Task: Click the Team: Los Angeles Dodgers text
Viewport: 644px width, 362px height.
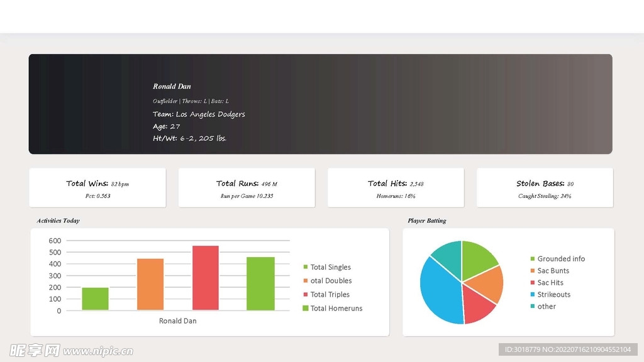Action: tap(199, 114)
